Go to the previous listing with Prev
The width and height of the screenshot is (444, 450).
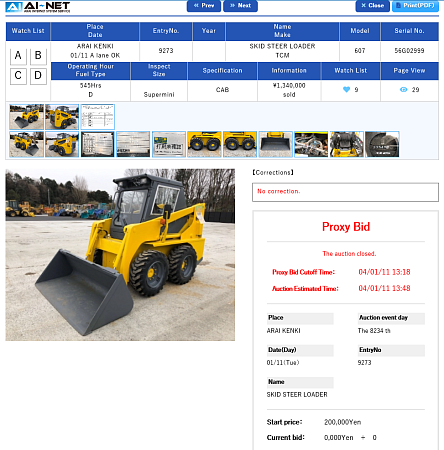pyautogui.click(x=204, y=6)
